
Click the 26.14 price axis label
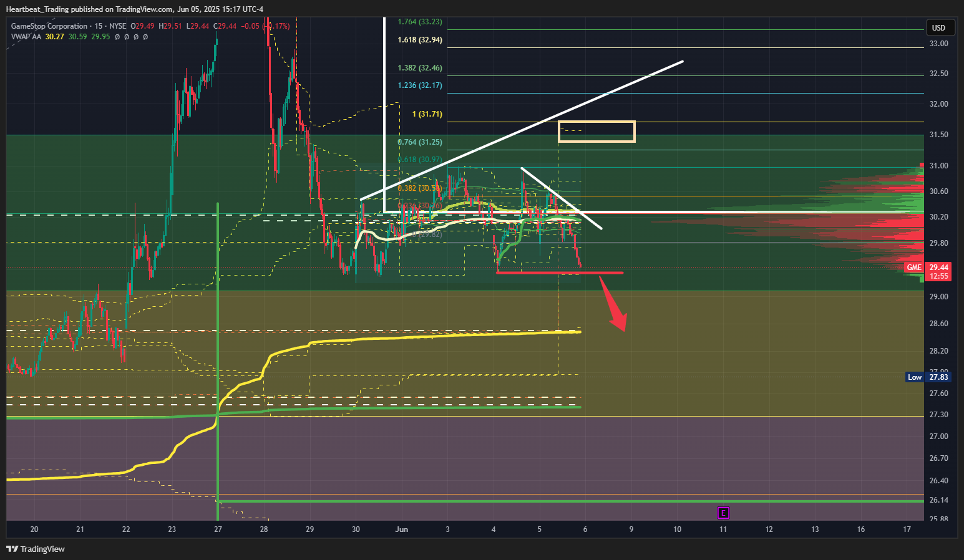pos(938,500)
